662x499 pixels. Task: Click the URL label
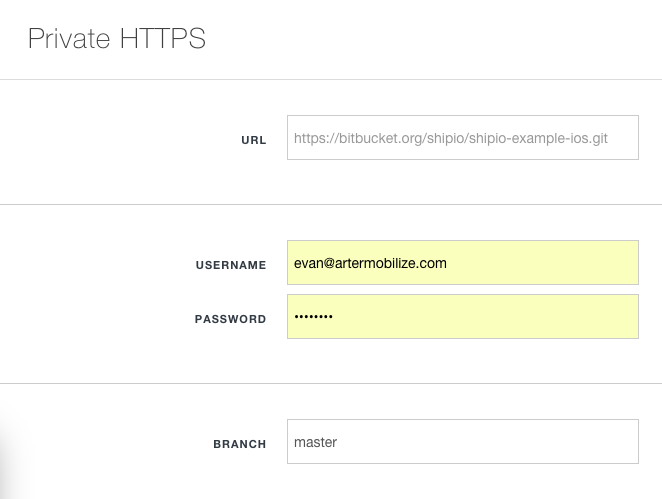coord(254,140)
